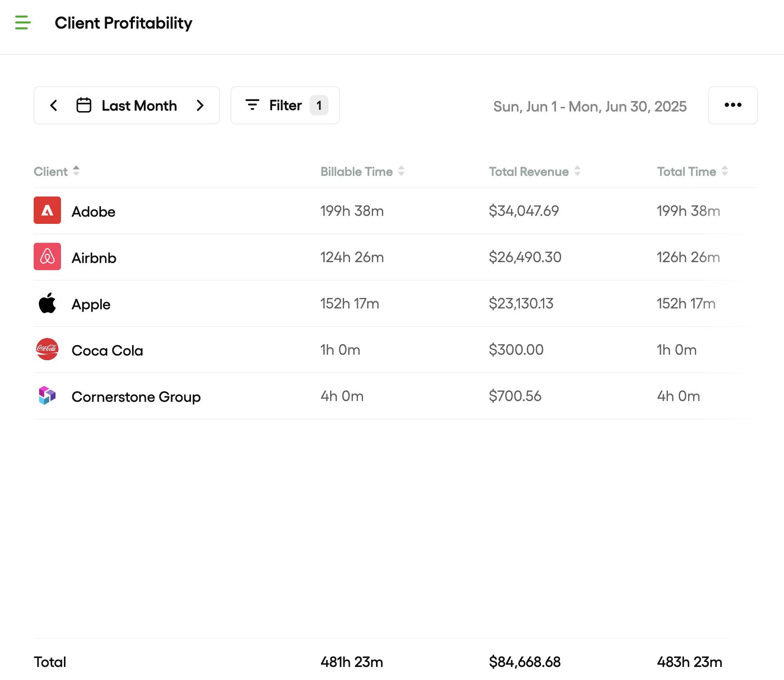Screen dimensions: 784x680
Task: Open the Airbnb client row
Action: 396,257
